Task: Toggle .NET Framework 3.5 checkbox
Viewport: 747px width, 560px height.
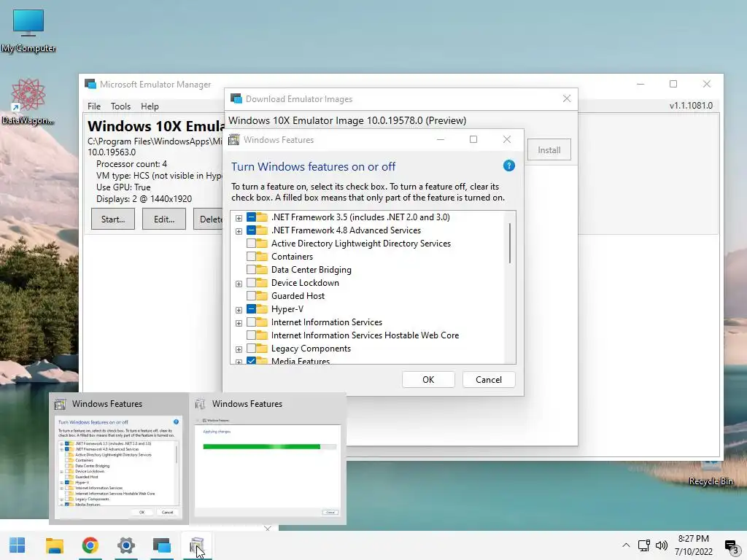Action: tap(251, 217)
